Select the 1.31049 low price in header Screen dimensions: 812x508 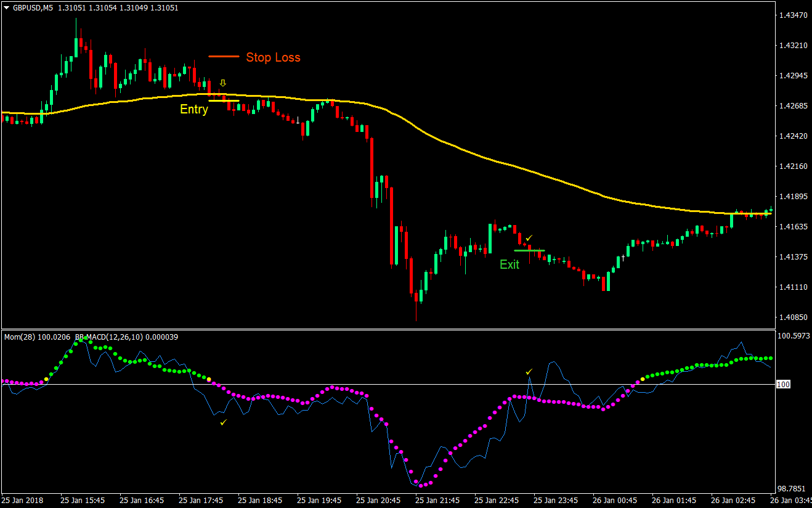pos(135,8)
